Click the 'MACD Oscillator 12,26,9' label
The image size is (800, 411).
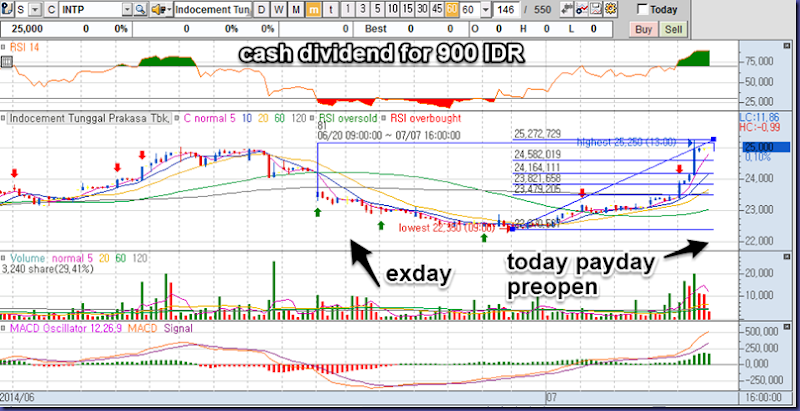click(66, 329)
